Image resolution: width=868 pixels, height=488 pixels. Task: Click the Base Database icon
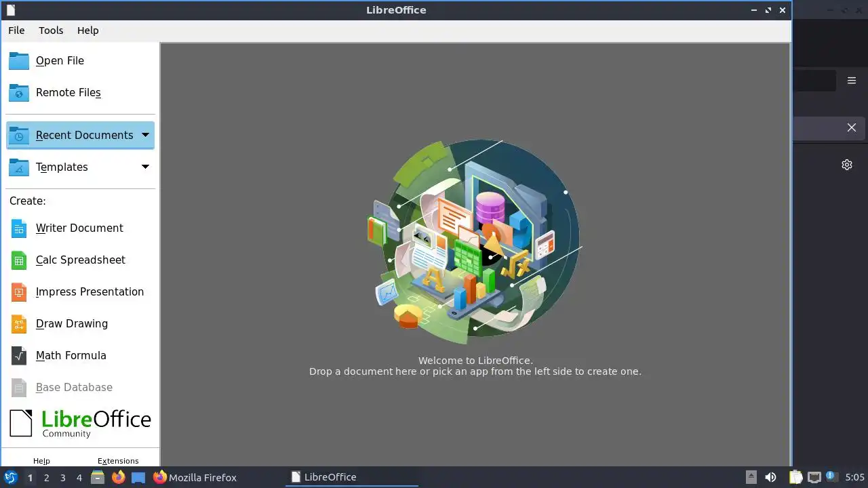[x=19, y=388]
